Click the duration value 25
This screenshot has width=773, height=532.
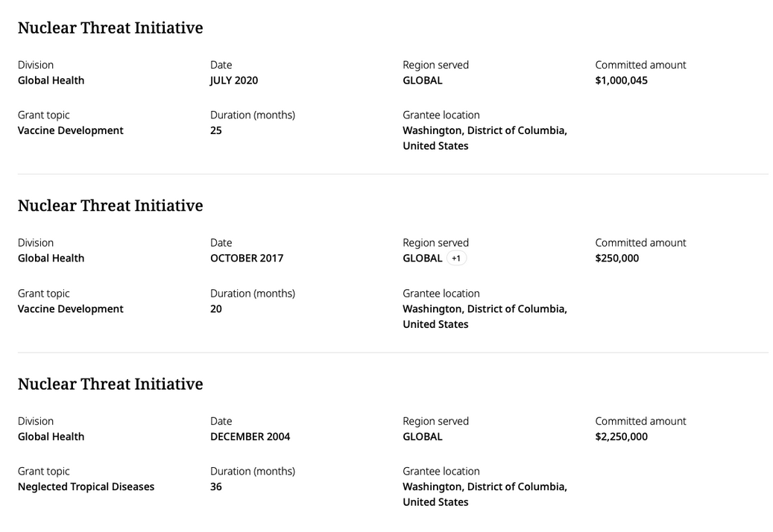216,130
